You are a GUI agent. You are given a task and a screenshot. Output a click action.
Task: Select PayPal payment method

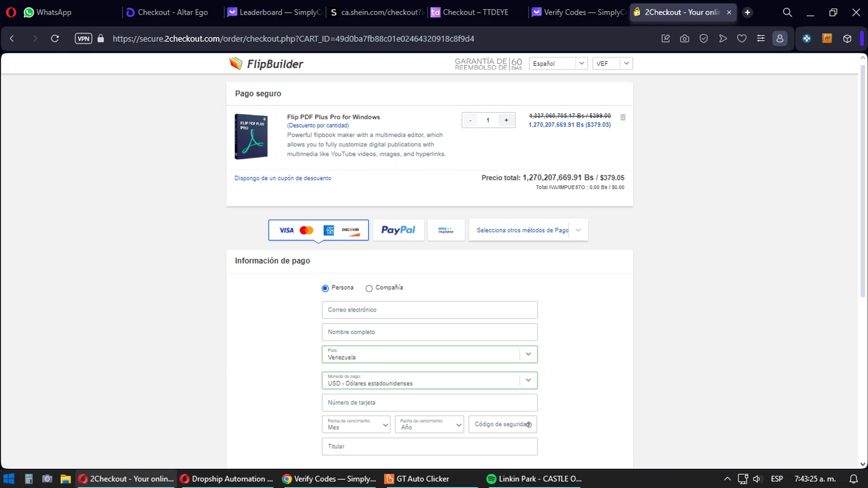[x=398, y=230]
